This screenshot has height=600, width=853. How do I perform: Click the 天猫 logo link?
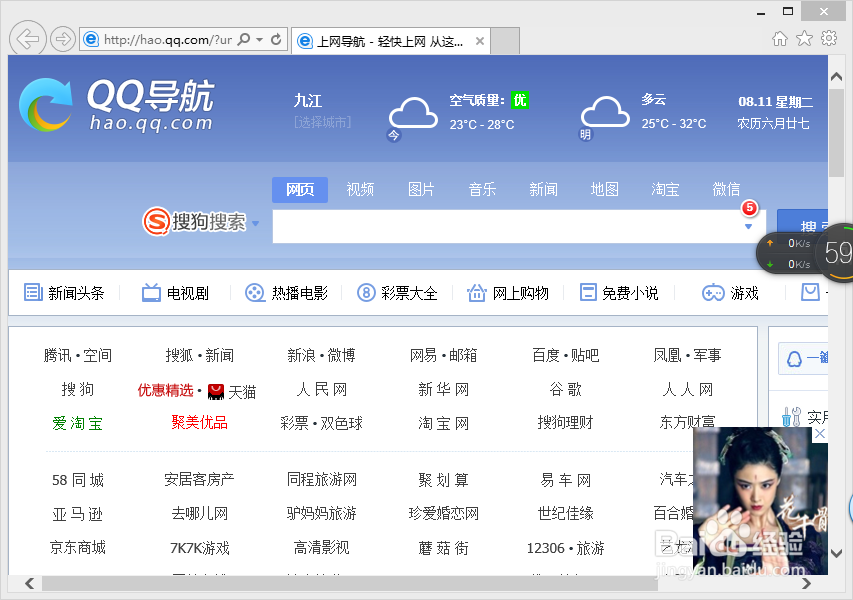click(x=232, y=391)
